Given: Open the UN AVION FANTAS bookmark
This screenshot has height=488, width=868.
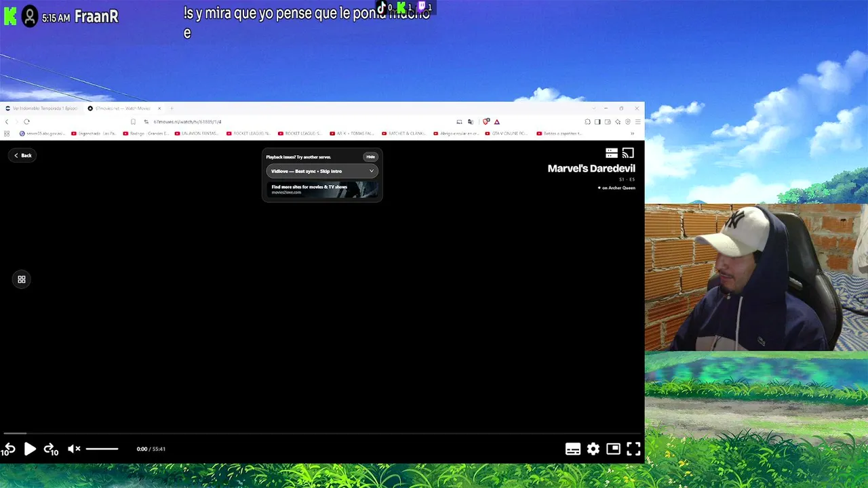Looking at the screenshot, I should [197, 134].
